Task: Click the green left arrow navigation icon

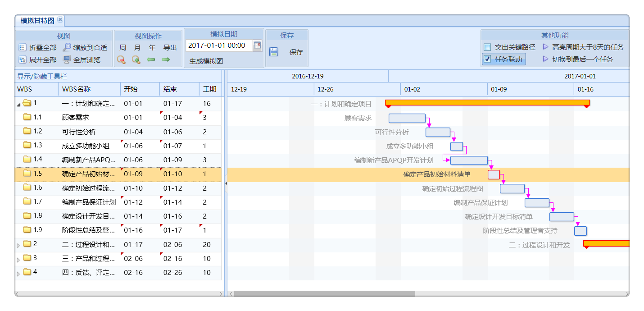Action: pos(151,59)
